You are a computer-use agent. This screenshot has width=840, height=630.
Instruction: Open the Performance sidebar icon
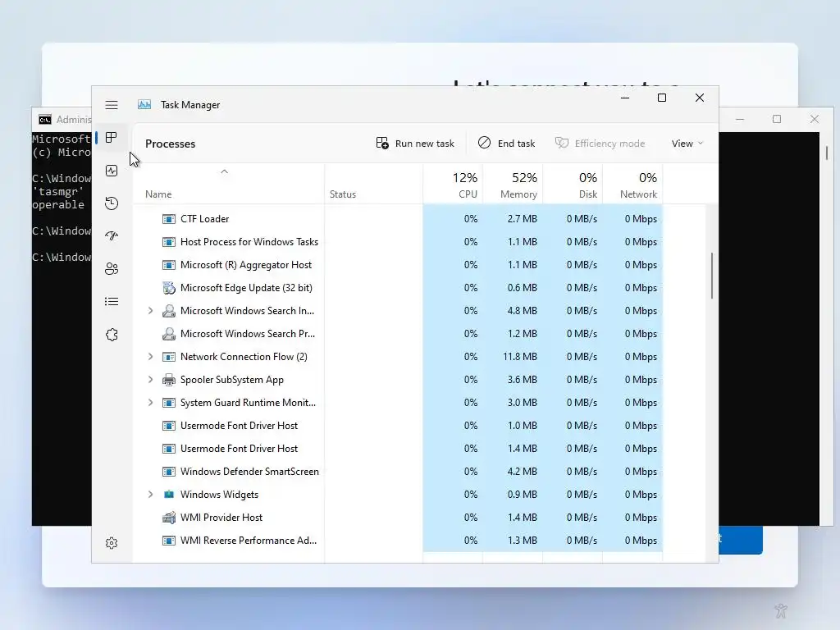112,171
